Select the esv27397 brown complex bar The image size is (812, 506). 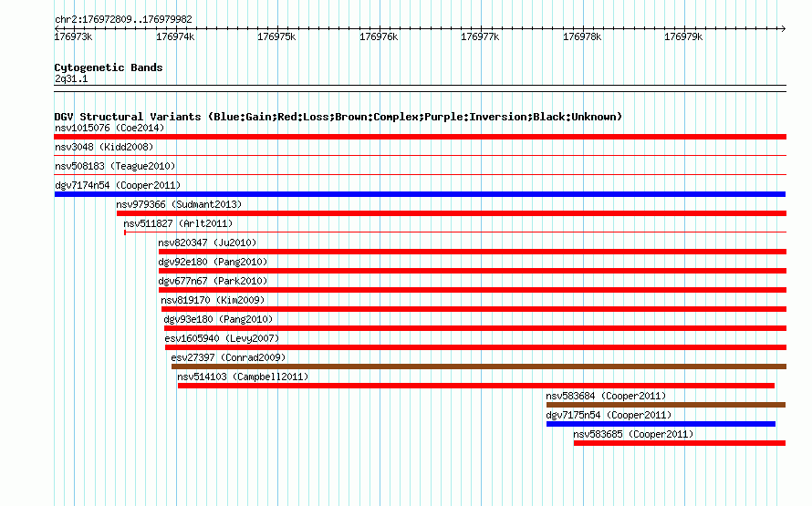point(479,367)
